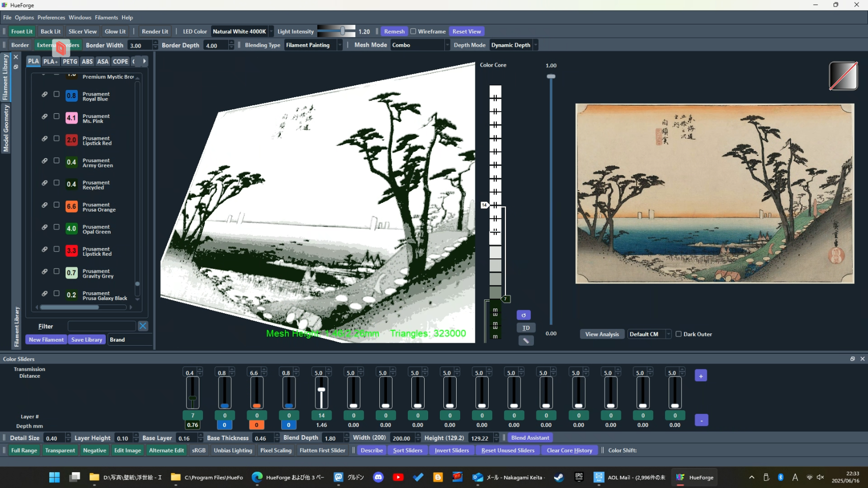Close the Filament Library panel
Viewport: 868px width, 488px height.
point(16,57)
